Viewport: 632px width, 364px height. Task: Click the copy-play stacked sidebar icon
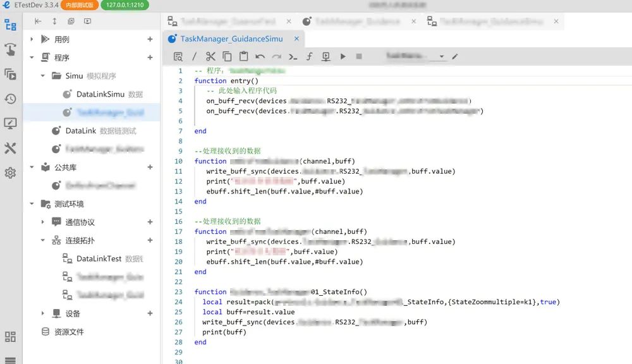11,74
